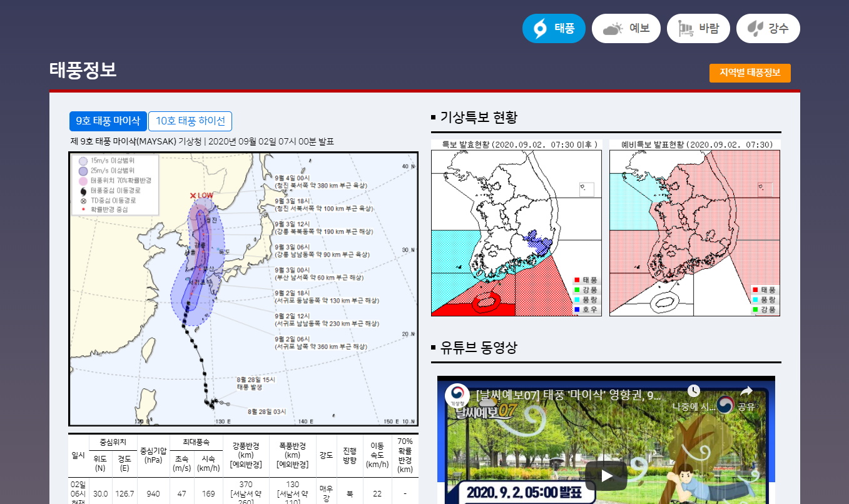
Task: Click the 진행 방향 column header
Action: [x=350, y=455]
